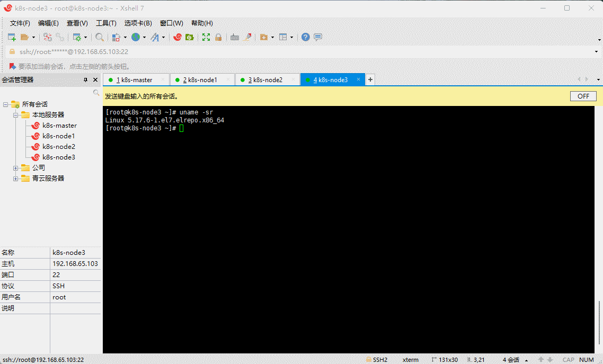
Task: Select k8s-node1 in session tree
Action: pos(58,136)
